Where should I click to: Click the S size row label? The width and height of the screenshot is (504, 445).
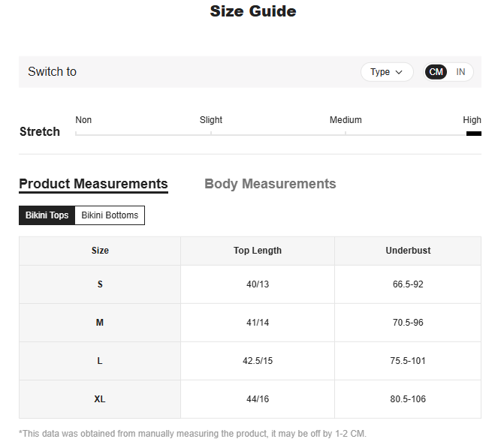tap(100, 284)
